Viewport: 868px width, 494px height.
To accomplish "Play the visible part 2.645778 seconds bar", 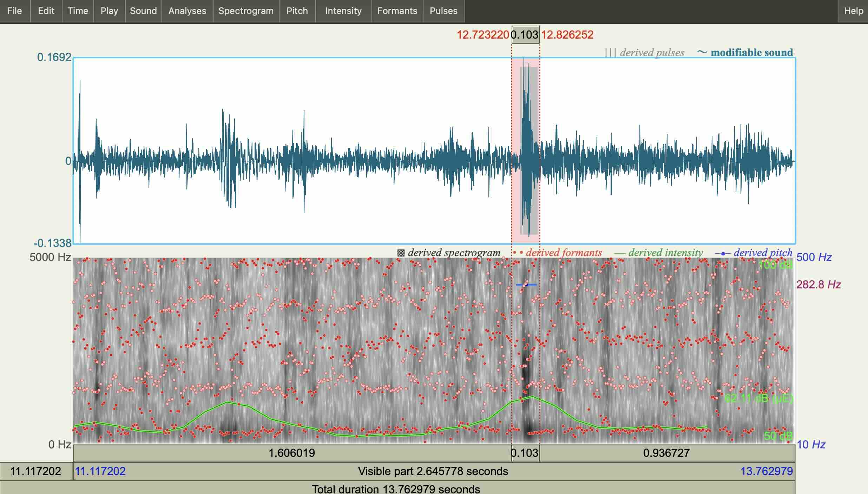I will pos(434,471).
